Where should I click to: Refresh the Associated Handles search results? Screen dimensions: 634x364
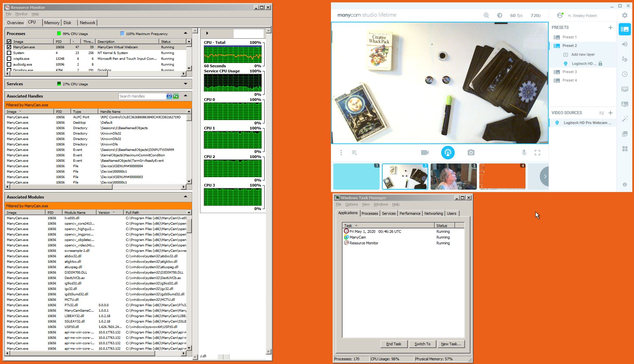click(x=176, y=96)
